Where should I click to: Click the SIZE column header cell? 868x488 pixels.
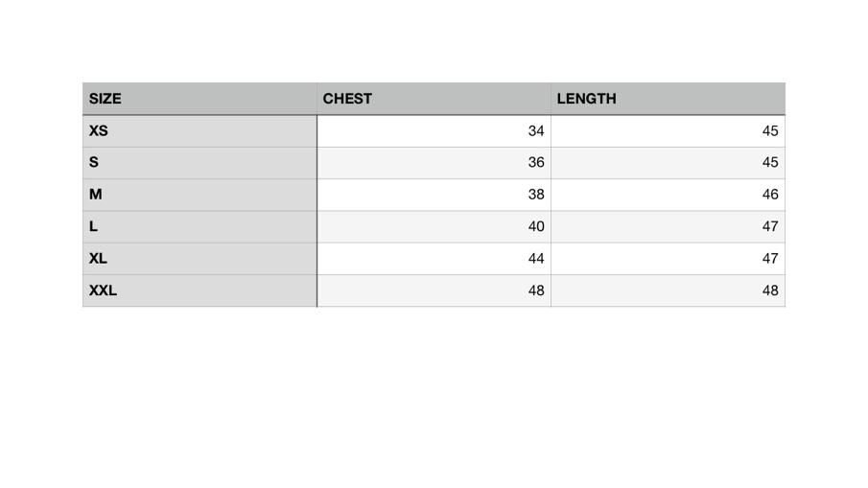pyautogui.click(x=199, y=99)
